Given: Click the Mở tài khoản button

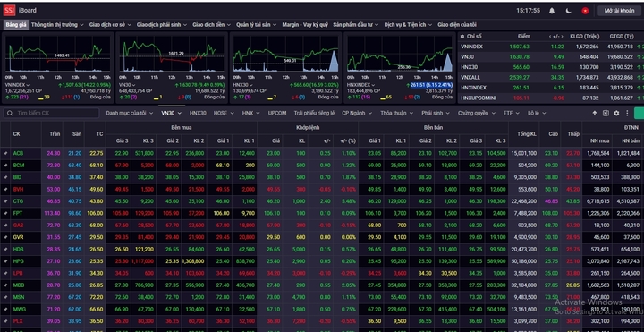Looking at the screenshot, I should click(619, 11).
